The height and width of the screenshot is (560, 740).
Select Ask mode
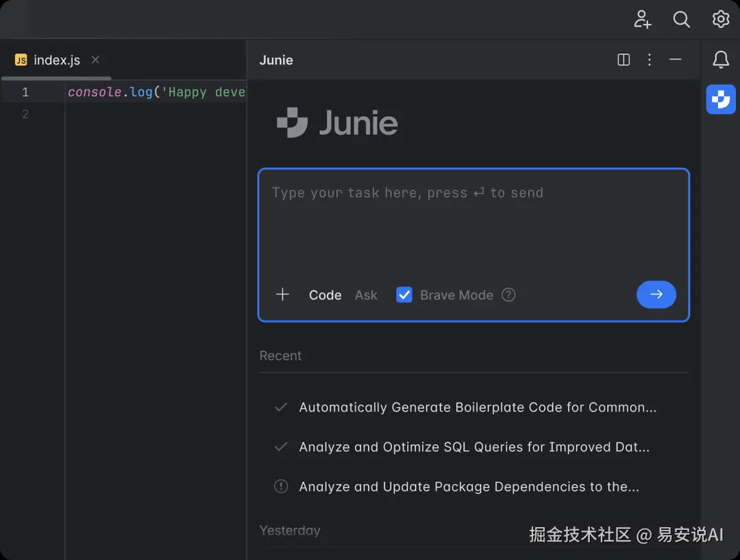[x=366, y=295]
